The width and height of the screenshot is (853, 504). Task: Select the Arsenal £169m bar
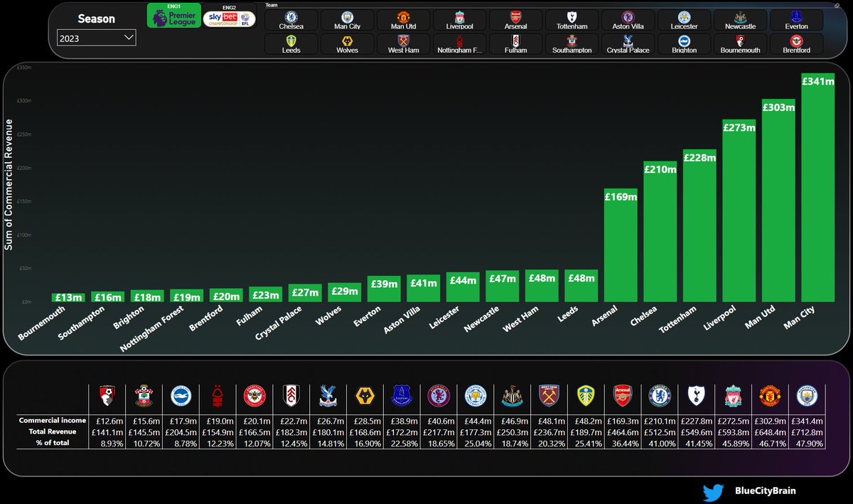(x=621, y=245)
